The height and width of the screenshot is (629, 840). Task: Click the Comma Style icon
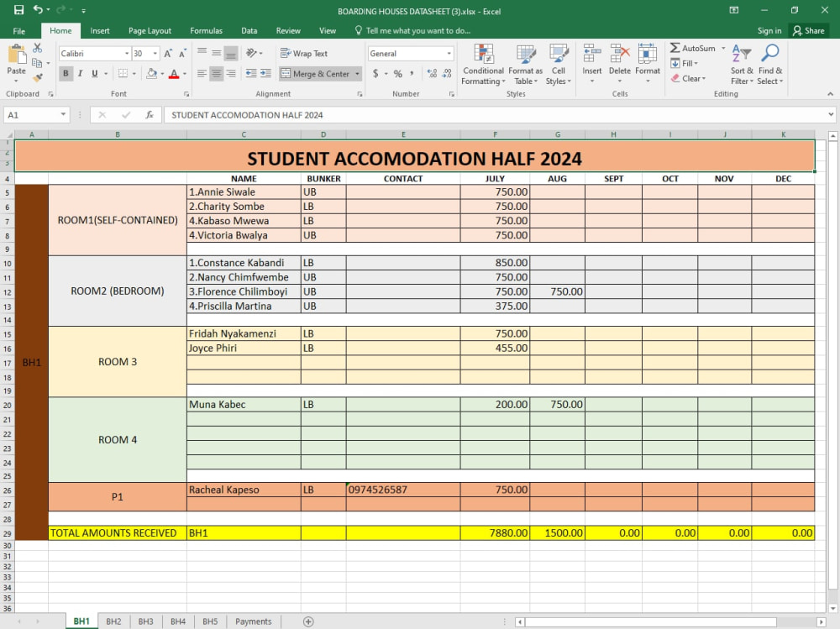(x=412, y=73)
